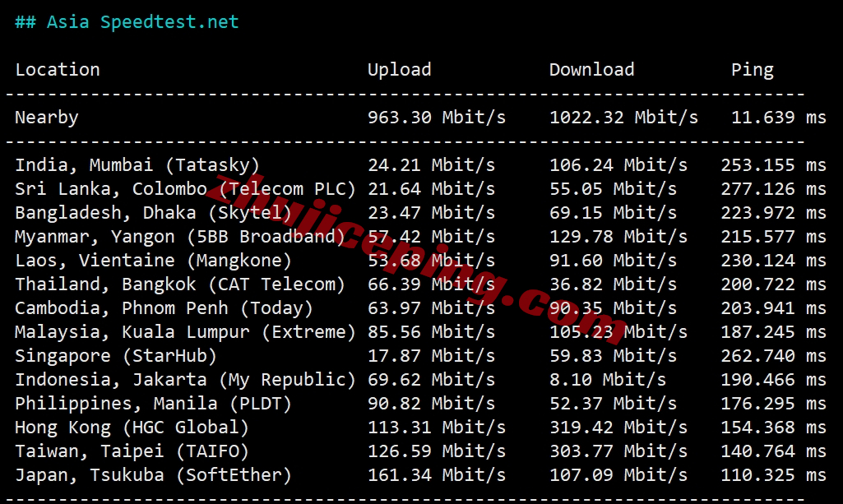
Task: Click Hong Kong download 319.42 Mbit/s
Action: (x=618, y=428)
